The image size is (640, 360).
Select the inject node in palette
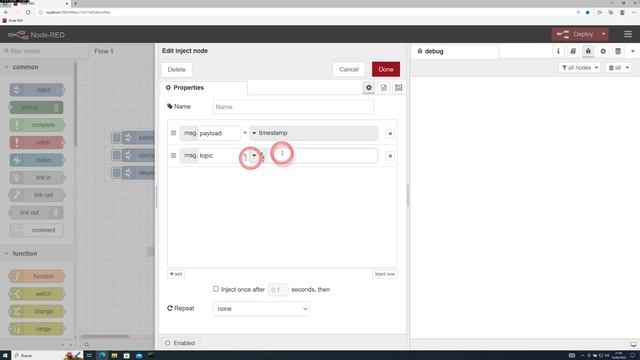click(x=37, y=90)
